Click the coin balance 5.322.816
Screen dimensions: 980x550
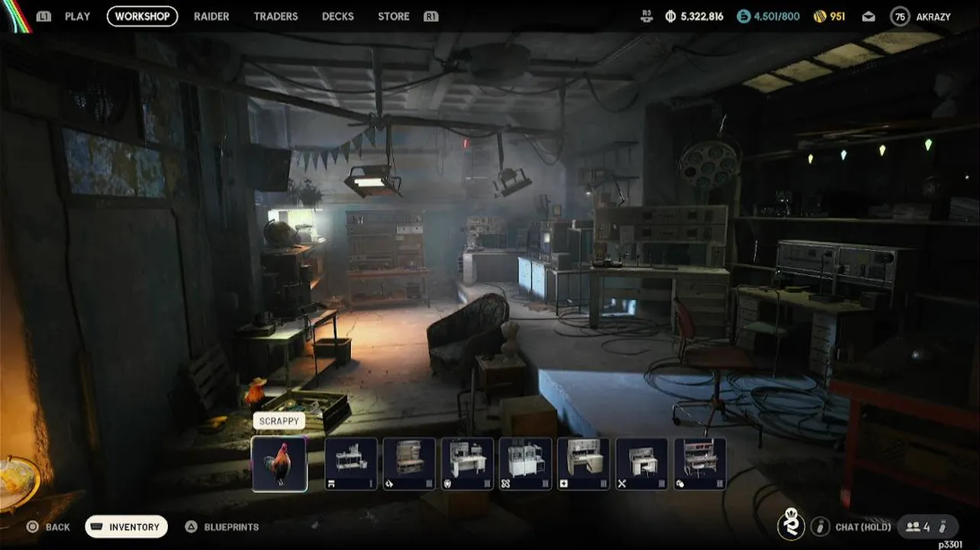click(702, 16)
